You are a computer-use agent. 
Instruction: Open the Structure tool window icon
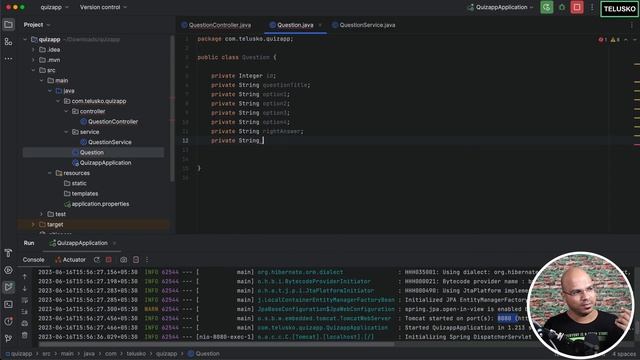8,42
